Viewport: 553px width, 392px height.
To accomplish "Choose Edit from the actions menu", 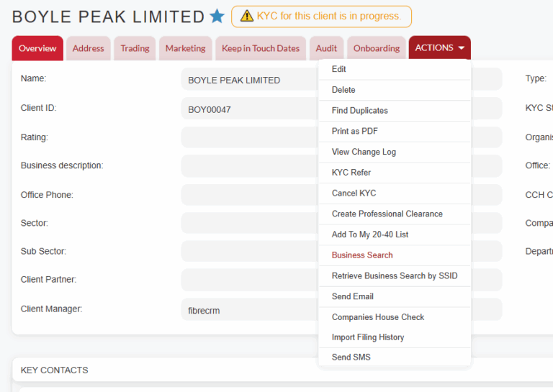I will pos(395,69).
